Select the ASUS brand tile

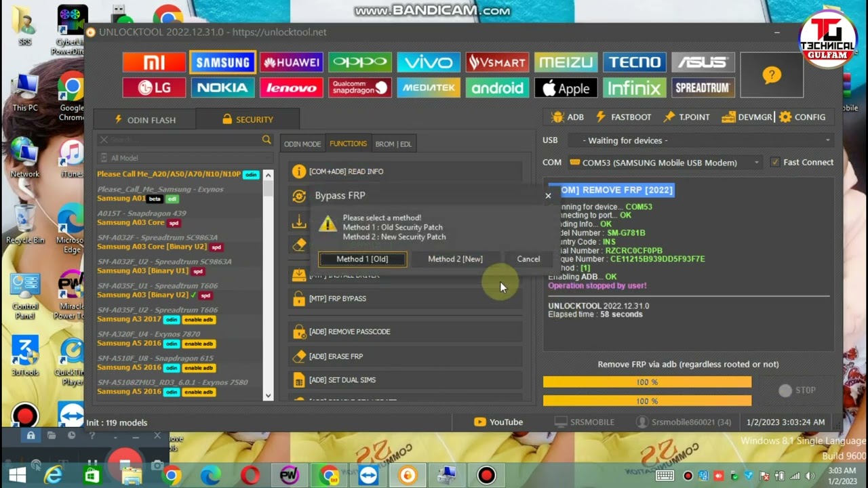[703, 62]
